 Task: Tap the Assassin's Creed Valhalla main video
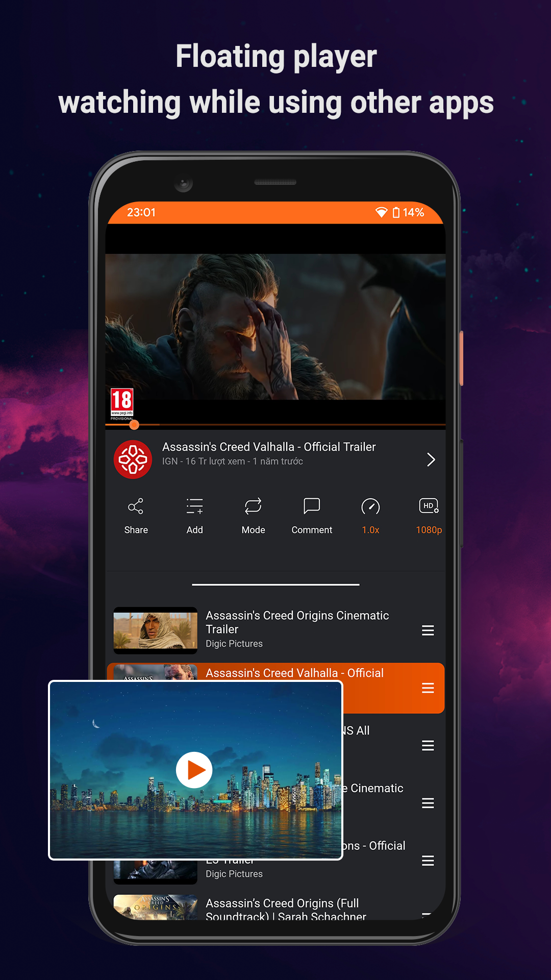click(x=275, y=327)
